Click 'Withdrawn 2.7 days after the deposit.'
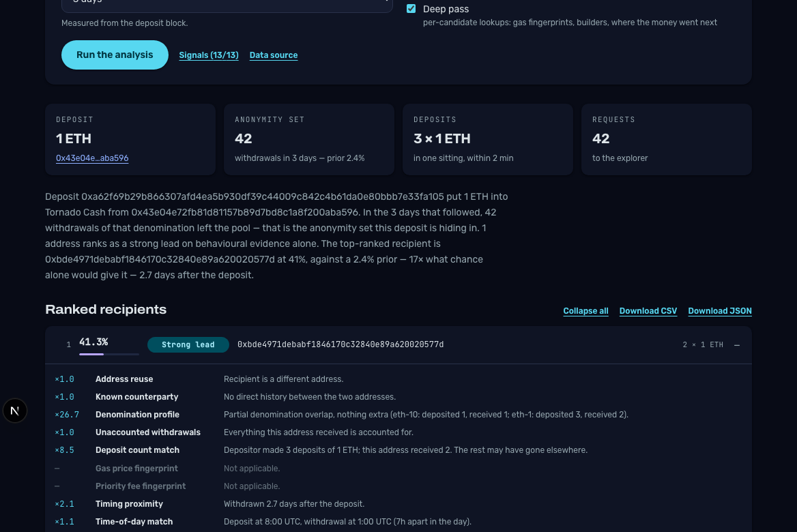This screenshot has height=532, width=797. pos(294,504)
